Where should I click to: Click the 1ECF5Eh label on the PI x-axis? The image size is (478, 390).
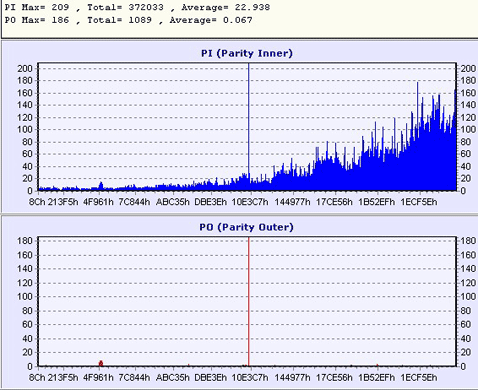click(x=419, y=202)
